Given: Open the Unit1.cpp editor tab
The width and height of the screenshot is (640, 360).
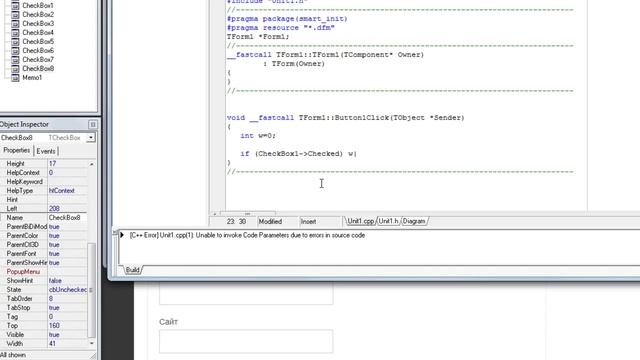Looking at the screenshot, I should pyautogui.click(x=360, y=221).
